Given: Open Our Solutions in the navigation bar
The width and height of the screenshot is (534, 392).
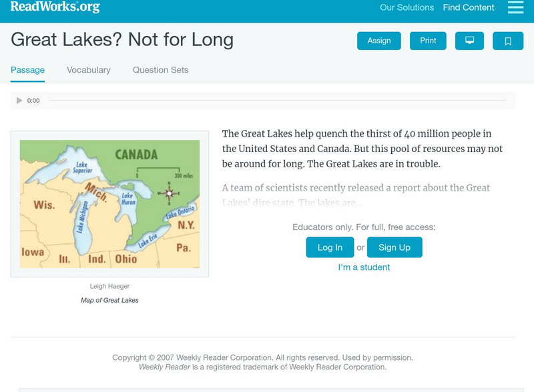Looking at the screenshot, I should [x=407, y=7].
